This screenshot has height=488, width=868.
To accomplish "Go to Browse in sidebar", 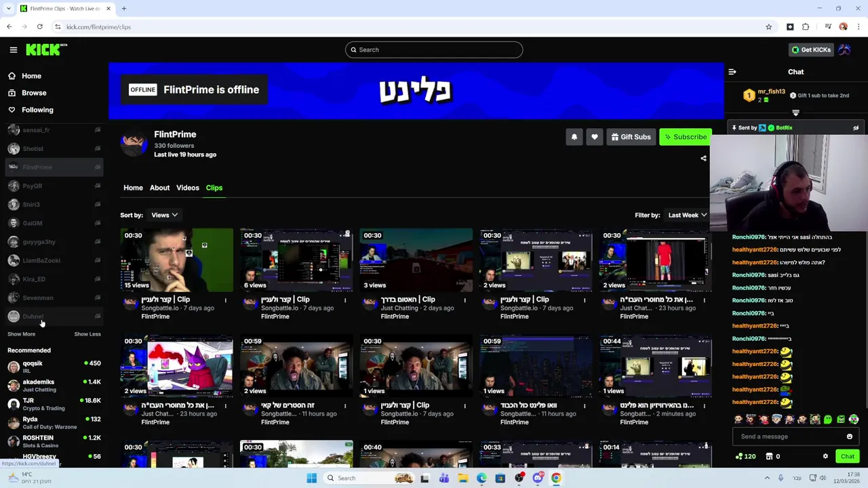I will [x=34, y=93].
